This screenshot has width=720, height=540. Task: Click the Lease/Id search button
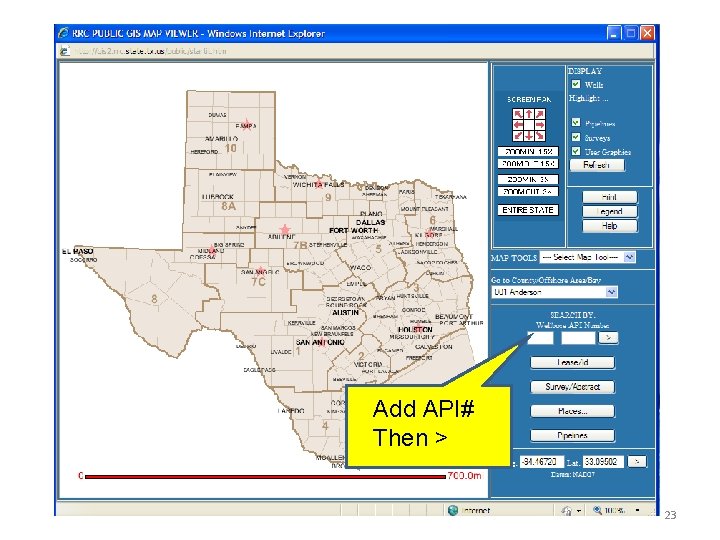point(573,363)
